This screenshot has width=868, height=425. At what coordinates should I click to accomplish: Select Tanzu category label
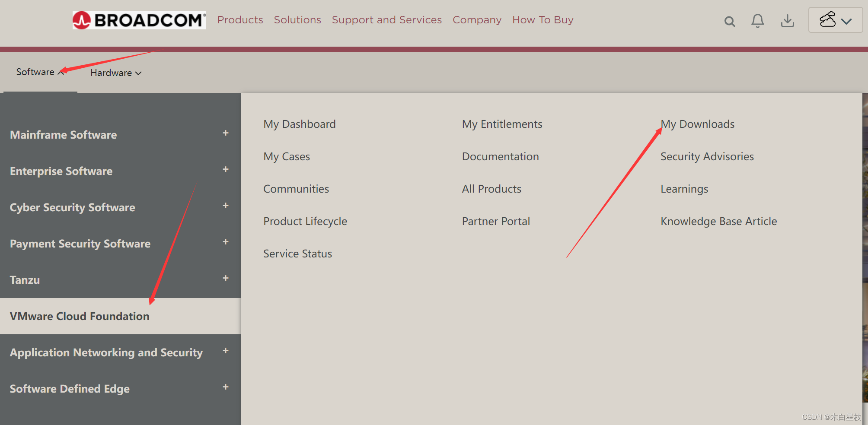tap(25, 280)
